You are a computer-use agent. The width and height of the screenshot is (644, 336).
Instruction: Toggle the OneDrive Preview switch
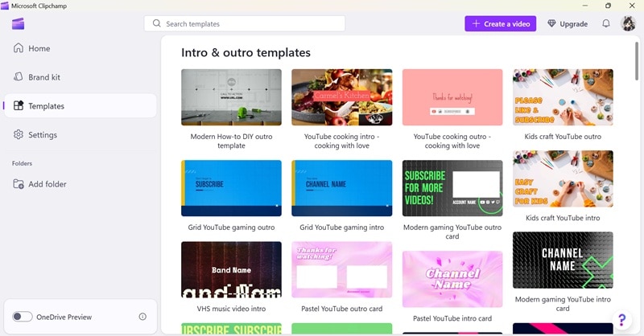click(23, 317)
